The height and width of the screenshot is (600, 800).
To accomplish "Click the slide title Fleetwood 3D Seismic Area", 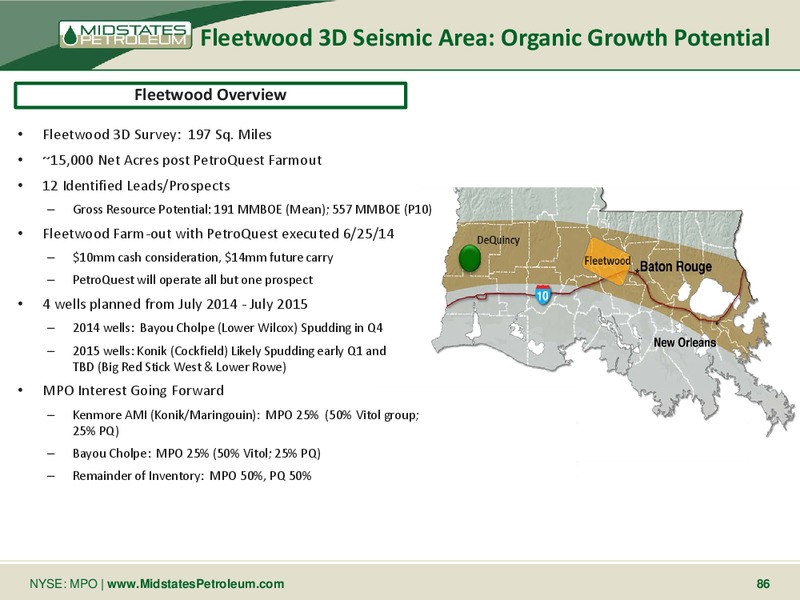I will tap(485, 38).
